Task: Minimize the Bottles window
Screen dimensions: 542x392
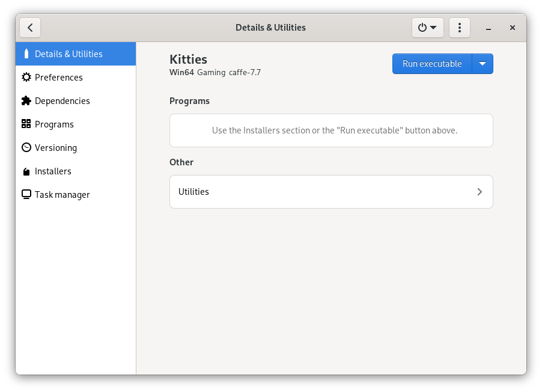Action: 489,28
